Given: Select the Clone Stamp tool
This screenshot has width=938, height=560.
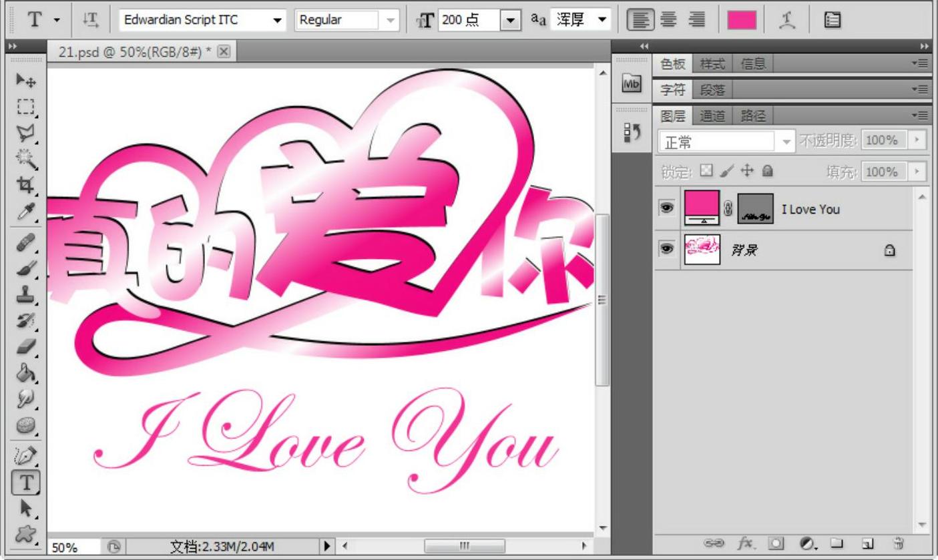Looking at the screenshot, I should tap(26, 294).
